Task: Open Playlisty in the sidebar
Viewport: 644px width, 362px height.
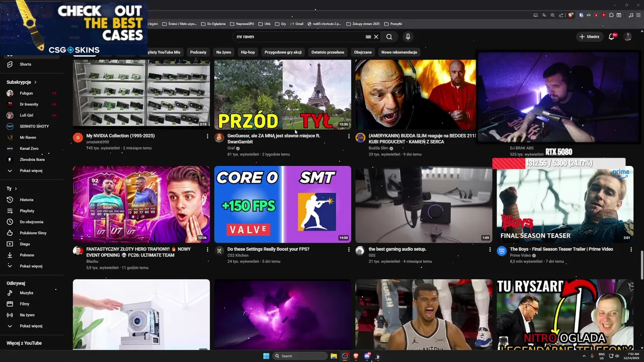Action: point(27,211)
